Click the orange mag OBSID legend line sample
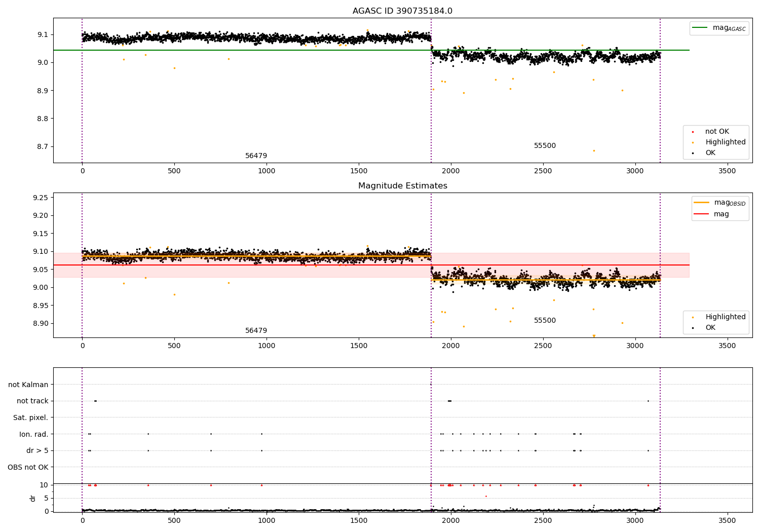This screenshot has height=532, width=760. (x=701, y=203)
